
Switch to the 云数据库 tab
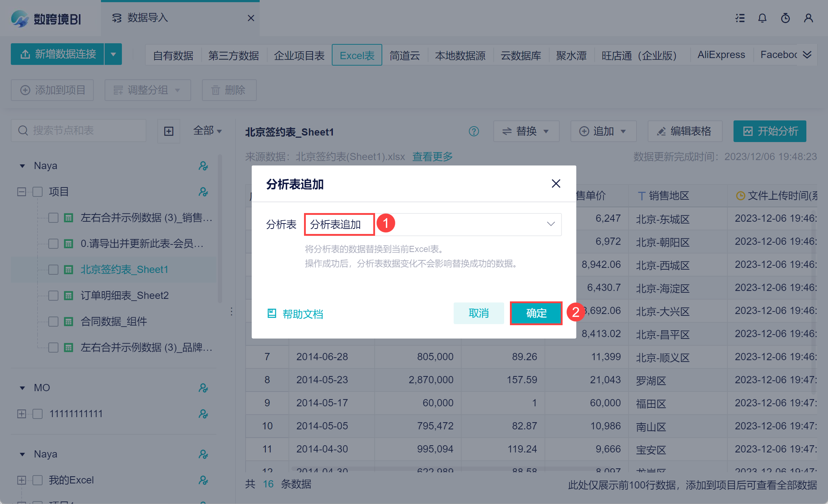(x=521, y=56)
